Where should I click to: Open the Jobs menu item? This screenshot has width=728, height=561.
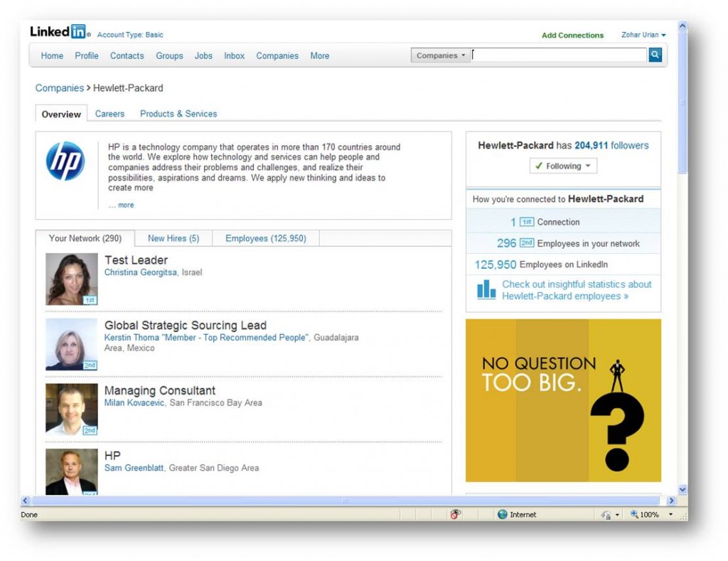point(203,55)
